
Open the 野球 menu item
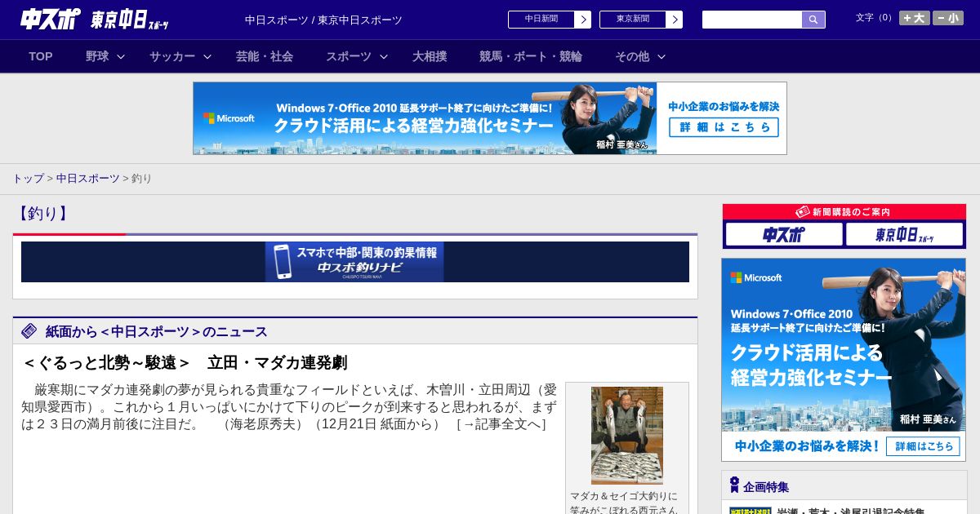tap(97, 56)
